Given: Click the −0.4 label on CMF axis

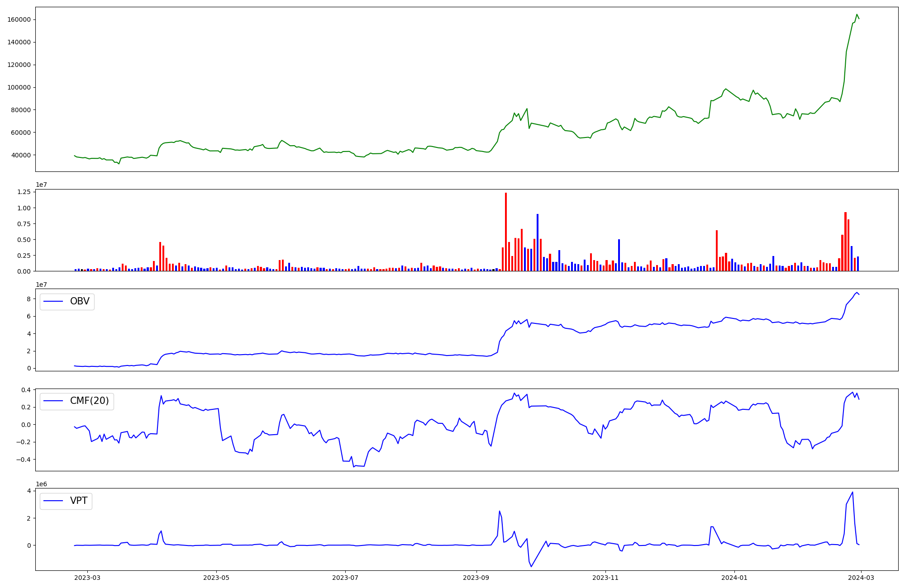Looking at the screenshot, I should click(x=24, y=460).
